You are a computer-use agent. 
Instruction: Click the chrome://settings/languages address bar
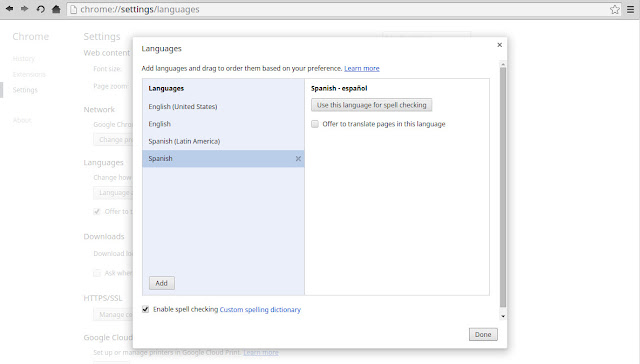coord(339,9)
